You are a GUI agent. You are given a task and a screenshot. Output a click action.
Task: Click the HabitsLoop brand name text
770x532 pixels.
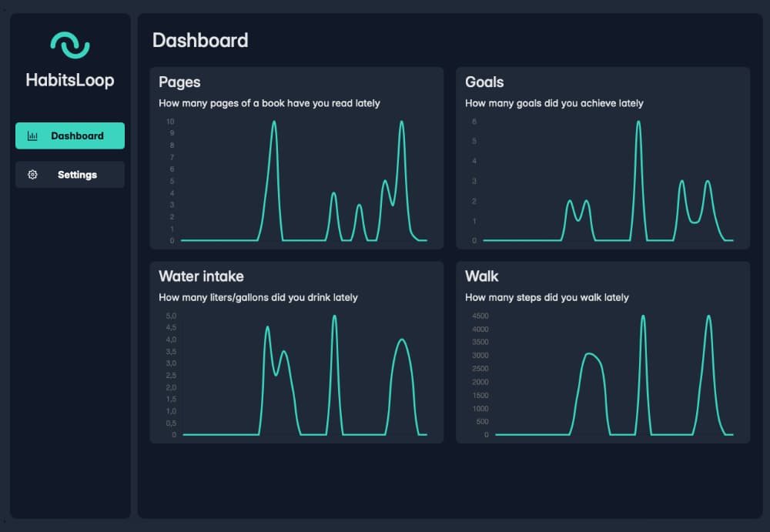[70, 80]
